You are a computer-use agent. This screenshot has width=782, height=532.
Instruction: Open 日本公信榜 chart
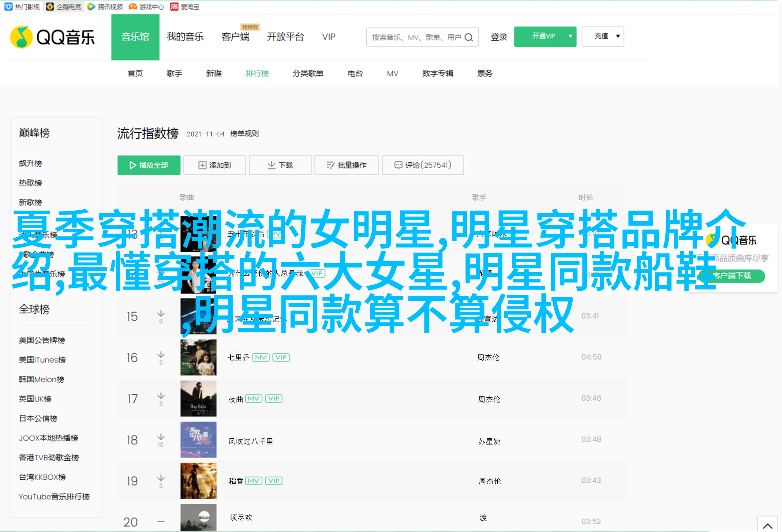38,419
